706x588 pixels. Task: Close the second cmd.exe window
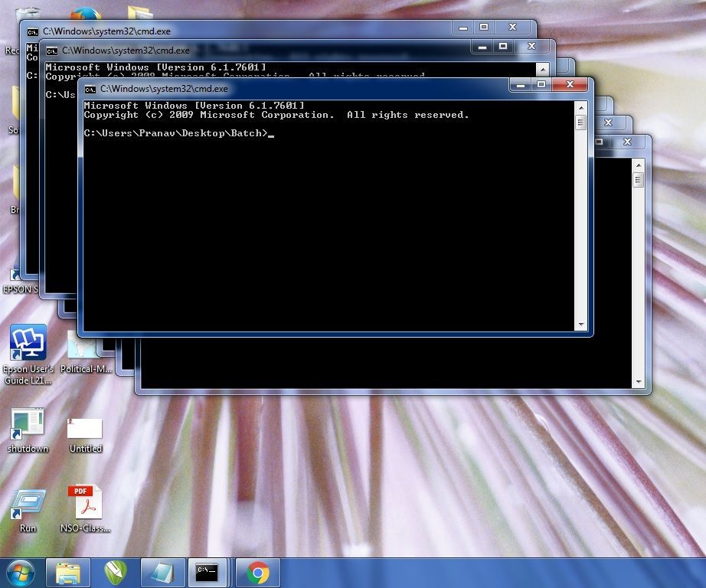[531, 46]
